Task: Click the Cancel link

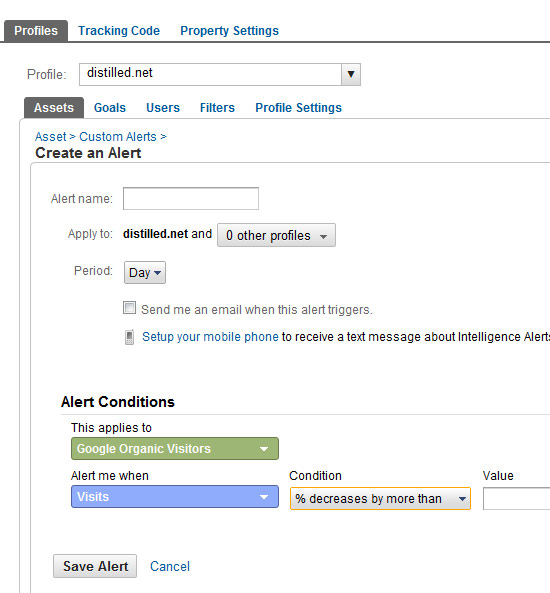Action: point(170,566)
